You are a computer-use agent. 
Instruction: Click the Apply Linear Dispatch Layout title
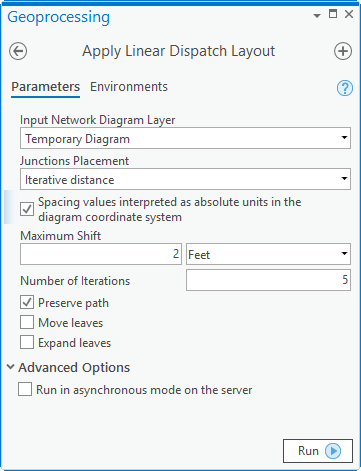(x=179, y=51)
